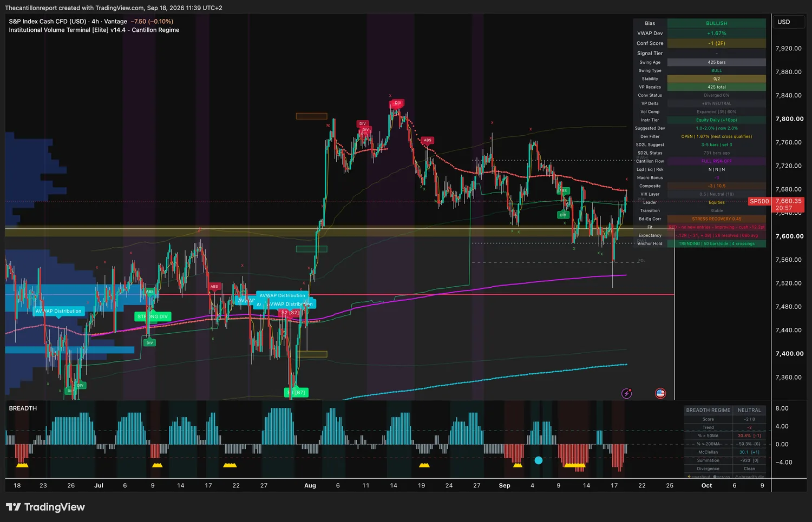Click the Breadth Score value -2 / 8

[749, 419]
